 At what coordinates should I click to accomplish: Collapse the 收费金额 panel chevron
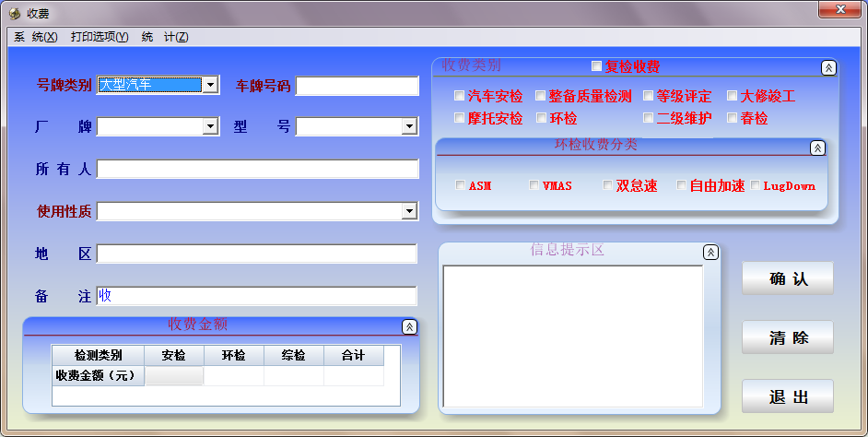(x=409, y=326)
